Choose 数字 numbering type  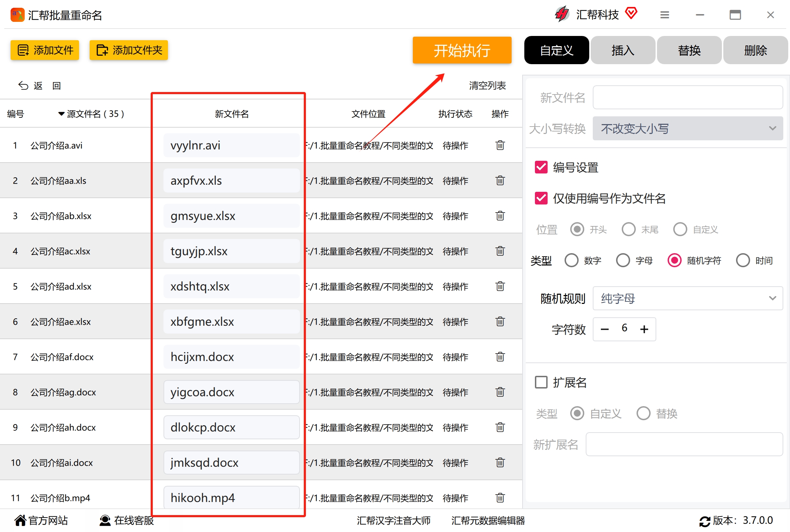point(572,261)
